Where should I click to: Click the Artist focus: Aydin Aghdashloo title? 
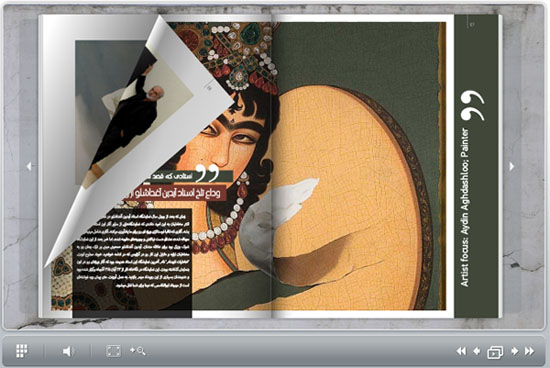(465, 207)
